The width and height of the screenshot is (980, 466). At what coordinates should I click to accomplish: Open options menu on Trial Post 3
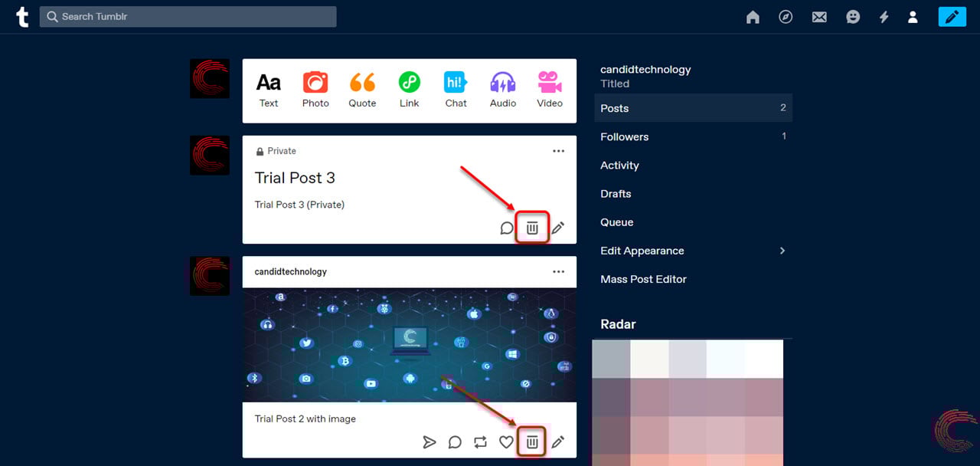click(x=558, y=151)
